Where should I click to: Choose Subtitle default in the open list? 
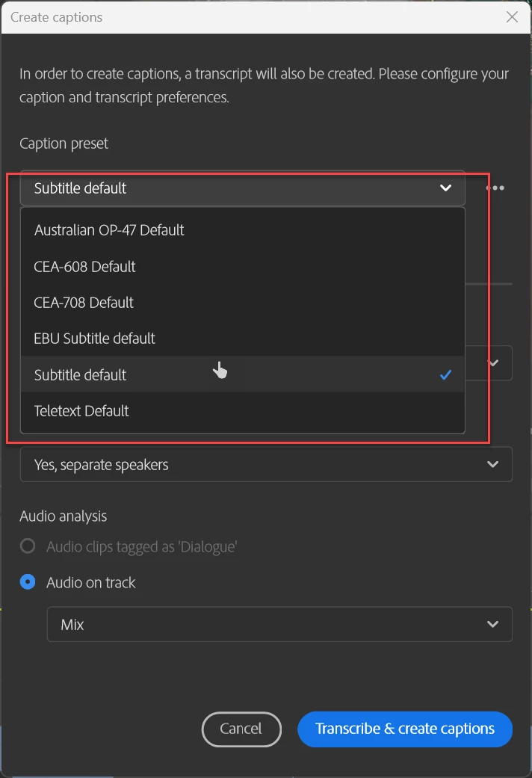(80, 374)
